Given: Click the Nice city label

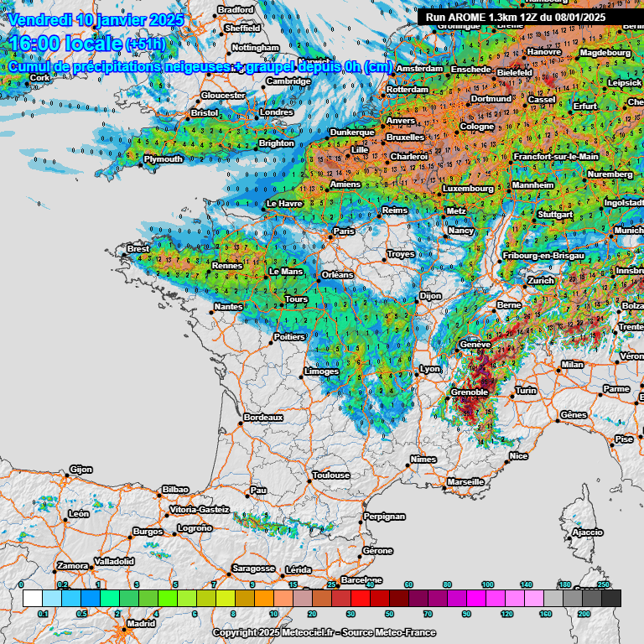Looking at the screenshot, I should (518, 456).
